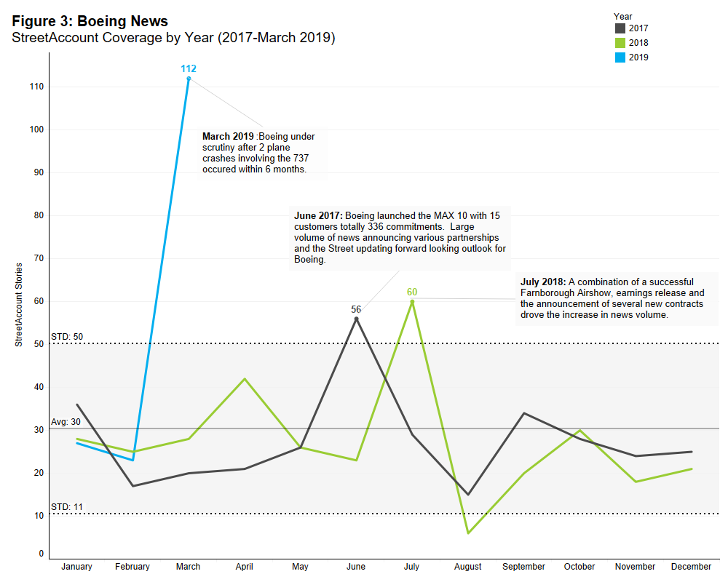Click the July 2018 peak data point
This screenshot has width=728, height=582.
(412, 302)
